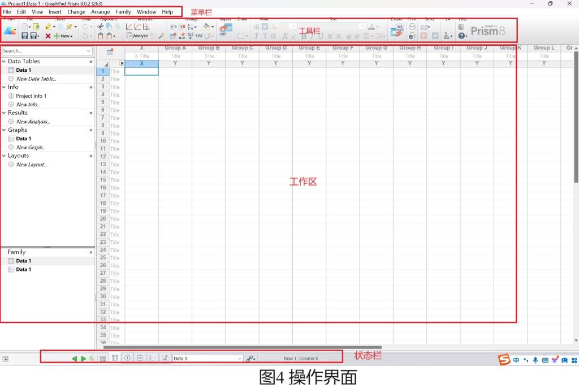This screenshot has width=579, height=392.
Task: Click the info sheet icon in status bar
Action: coord(127,358)
